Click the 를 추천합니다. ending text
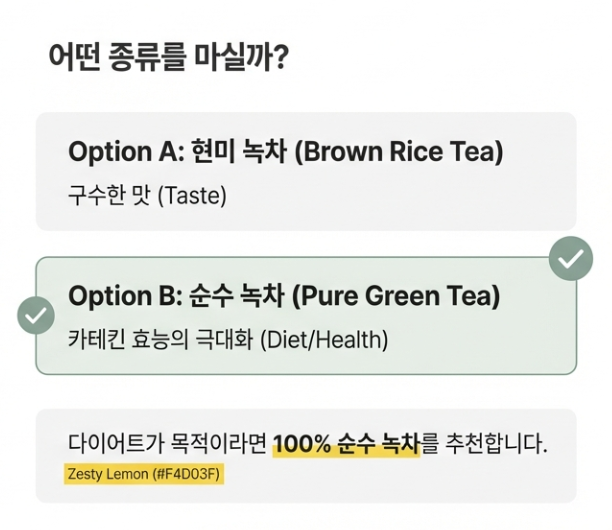 point(484,444)
